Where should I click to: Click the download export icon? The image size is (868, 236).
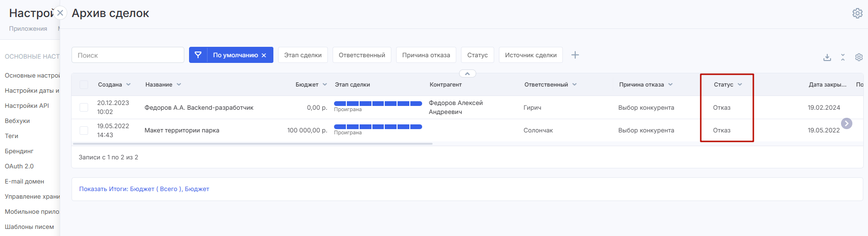(x=827, y=57)
